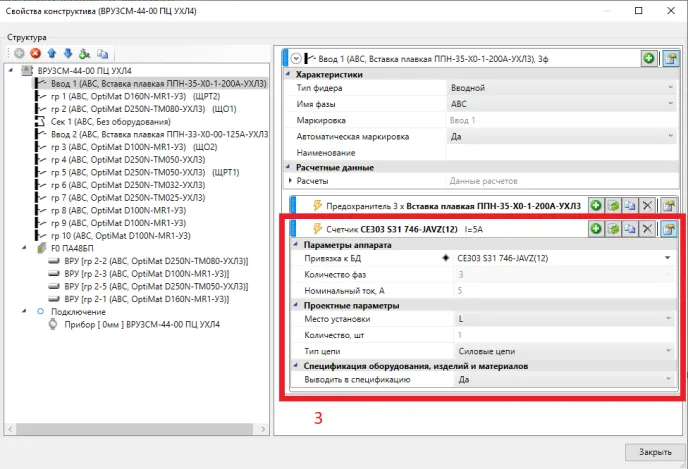Delete the Счетчик device with X icon
Screen dimensions: 688x469
tap(648, 229)
